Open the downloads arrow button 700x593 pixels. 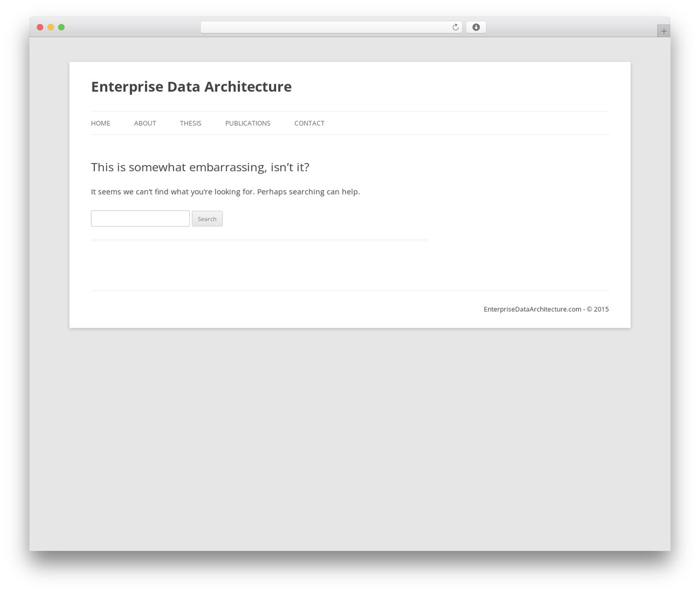[x=476, y=27]
